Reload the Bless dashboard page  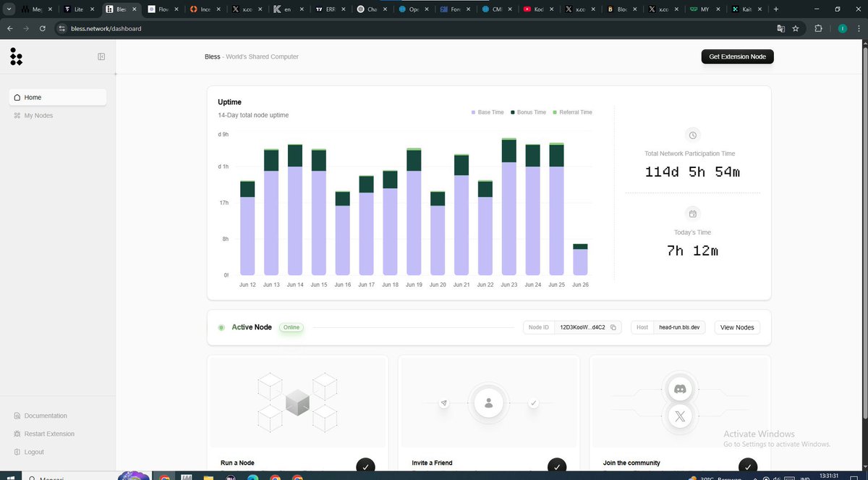(x=43, y=28)
